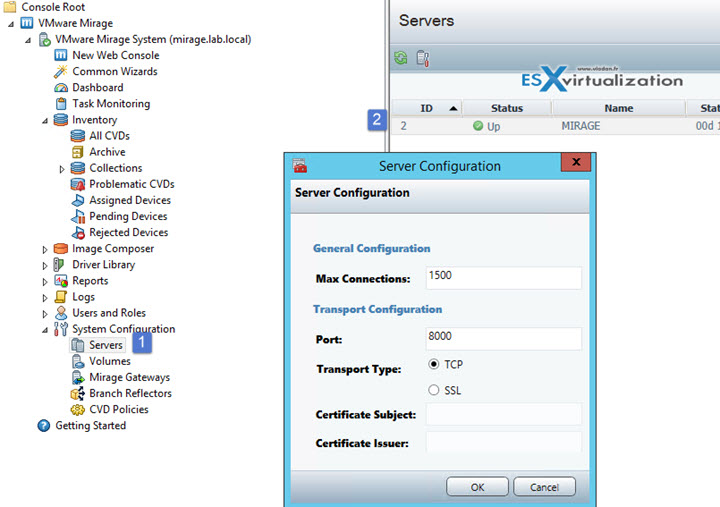
Task: Click the Users and Roles icon
Action: [61, 313]
